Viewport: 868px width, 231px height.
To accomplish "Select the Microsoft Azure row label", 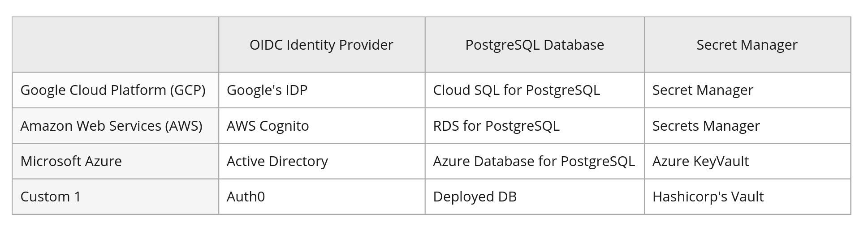I will coord(71,161).
